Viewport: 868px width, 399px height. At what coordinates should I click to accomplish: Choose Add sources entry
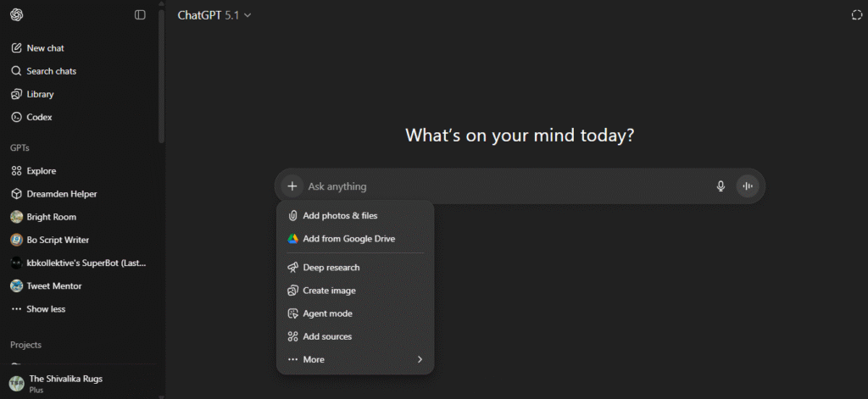point(355,336)
